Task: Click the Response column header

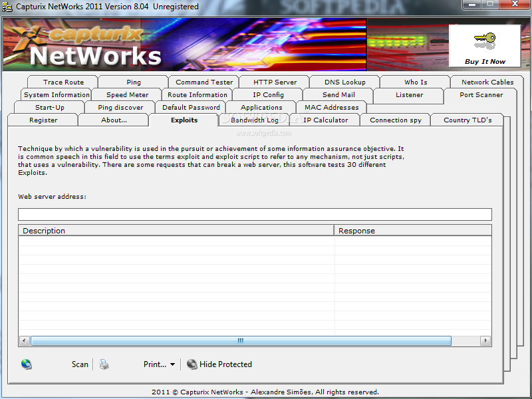Action: click(x=413, y=231)
